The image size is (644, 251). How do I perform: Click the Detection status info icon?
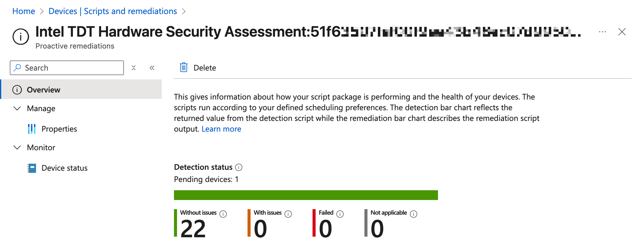point(239,167)
